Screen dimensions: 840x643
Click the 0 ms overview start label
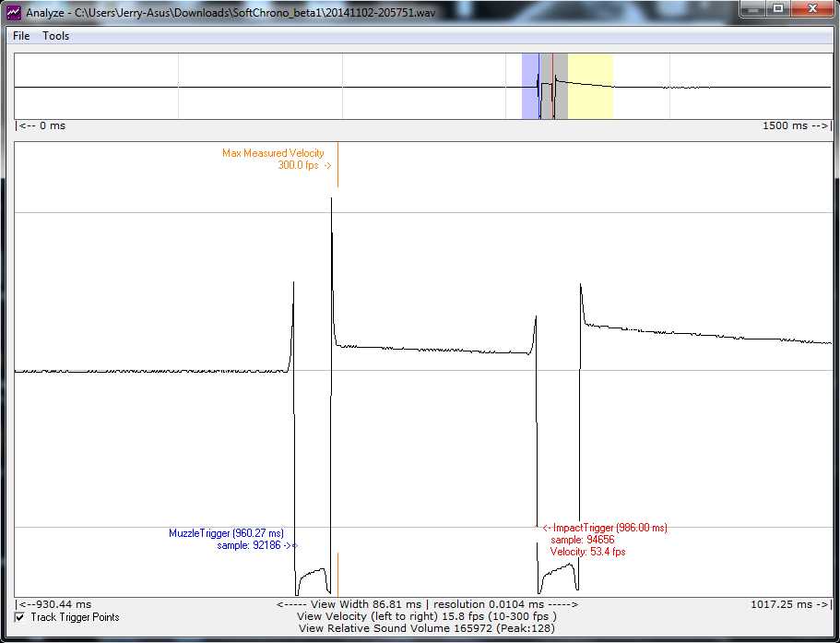(41, 125)
